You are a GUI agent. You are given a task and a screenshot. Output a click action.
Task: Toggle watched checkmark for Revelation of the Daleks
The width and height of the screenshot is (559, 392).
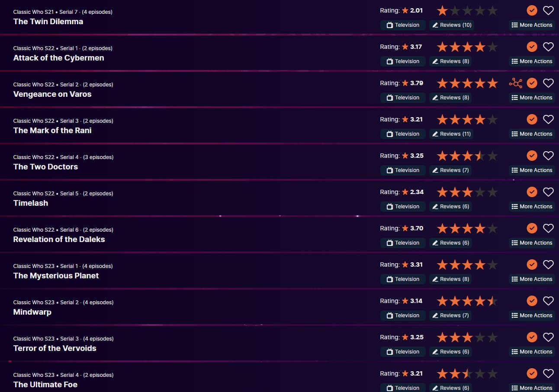(x=532, y=228)
